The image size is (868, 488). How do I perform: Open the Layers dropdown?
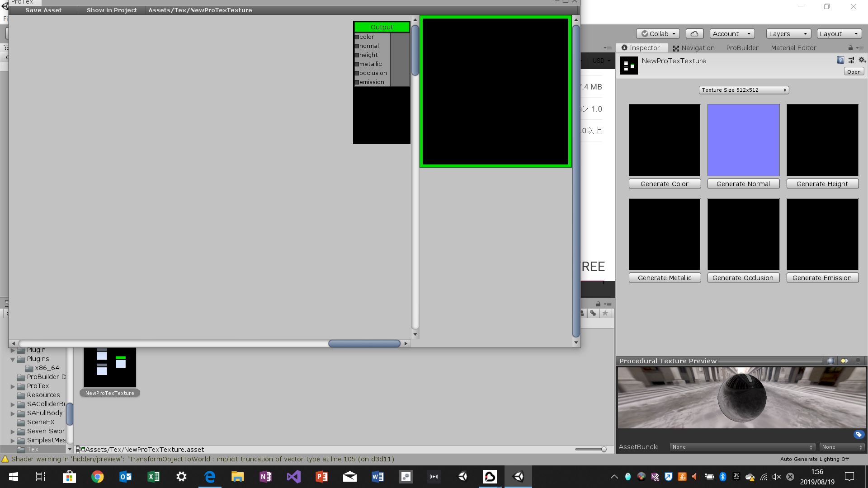(788, 34)
